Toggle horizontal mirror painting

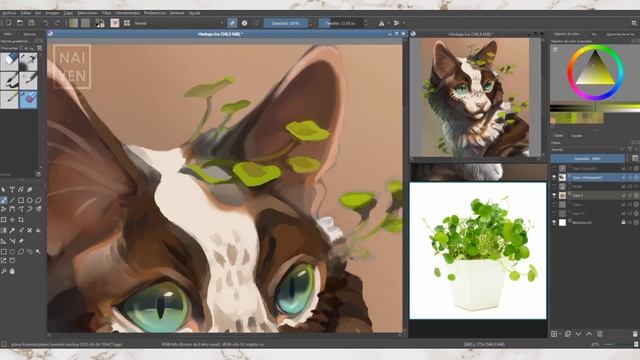point(381,23)
